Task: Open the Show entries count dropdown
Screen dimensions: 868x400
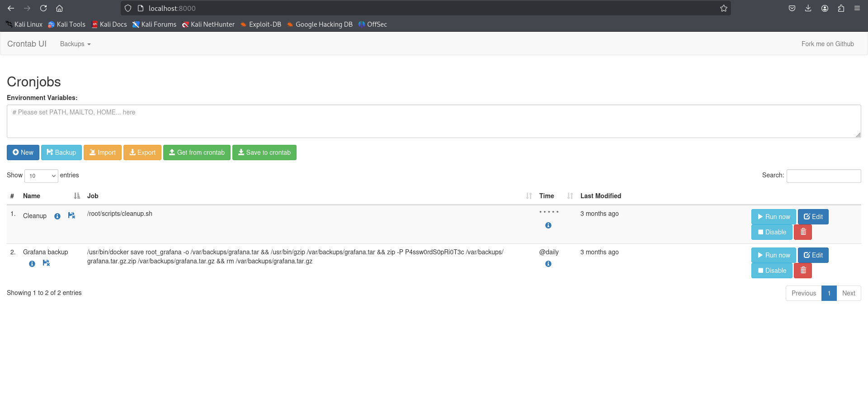Action: [41, 176]
